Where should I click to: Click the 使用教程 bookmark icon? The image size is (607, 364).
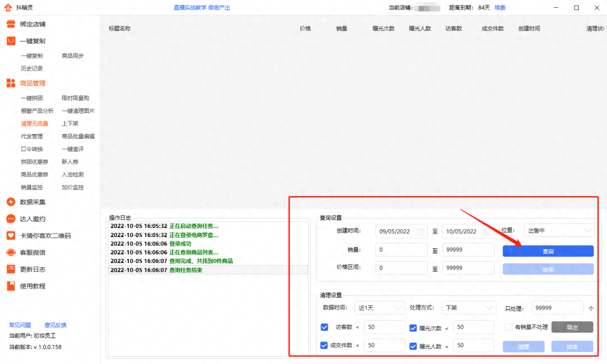coord(11,286)
